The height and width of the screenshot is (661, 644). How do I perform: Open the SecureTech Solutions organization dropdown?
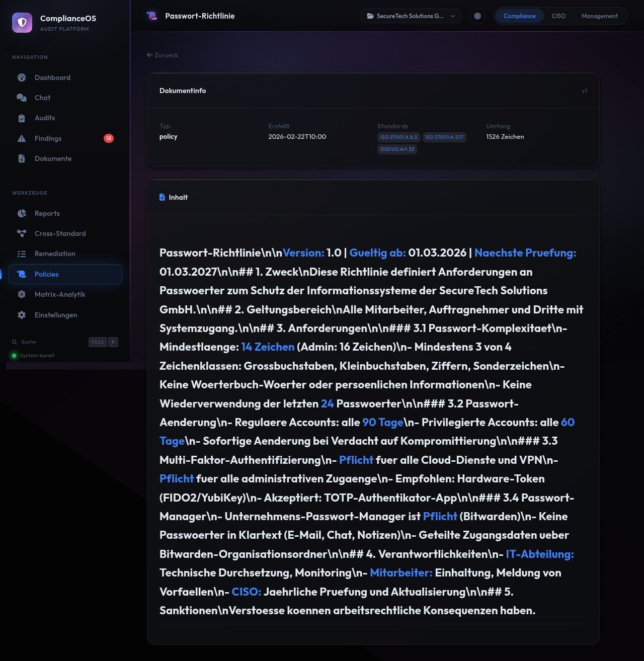point(411,16)
